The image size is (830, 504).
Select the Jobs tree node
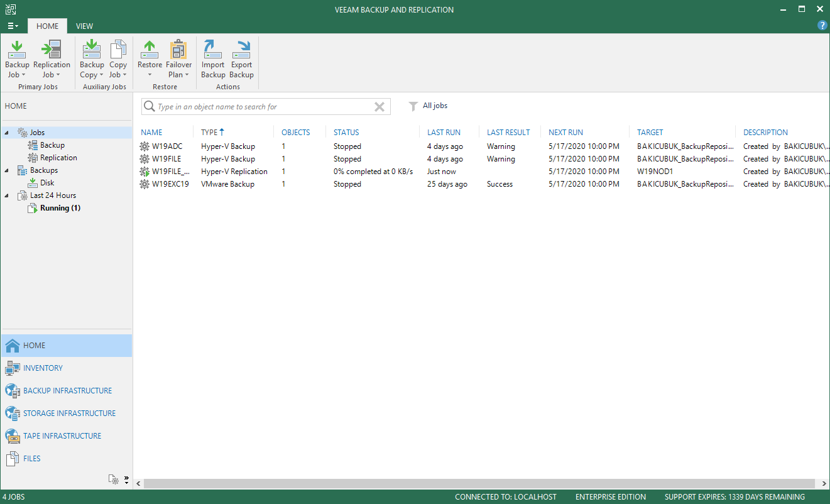coord(37,133)
